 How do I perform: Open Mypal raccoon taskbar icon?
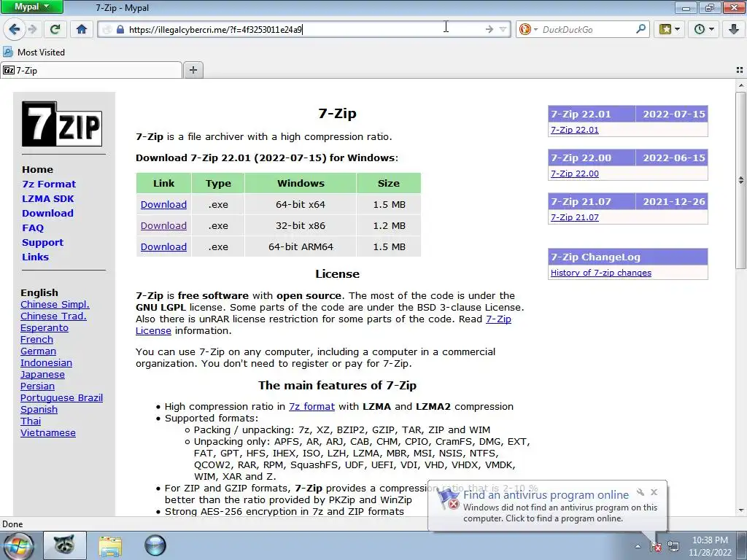(x=65, y=545)
